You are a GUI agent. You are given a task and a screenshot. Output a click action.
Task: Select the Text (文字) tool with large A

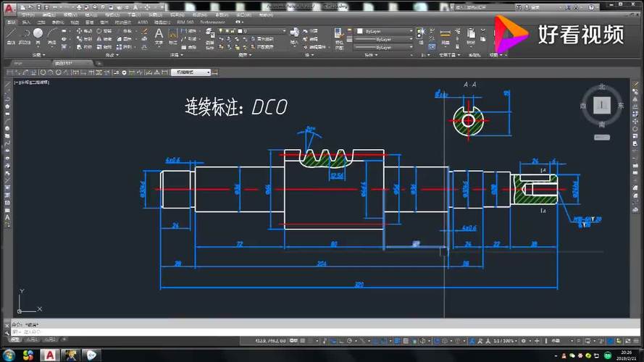[159, 36]
